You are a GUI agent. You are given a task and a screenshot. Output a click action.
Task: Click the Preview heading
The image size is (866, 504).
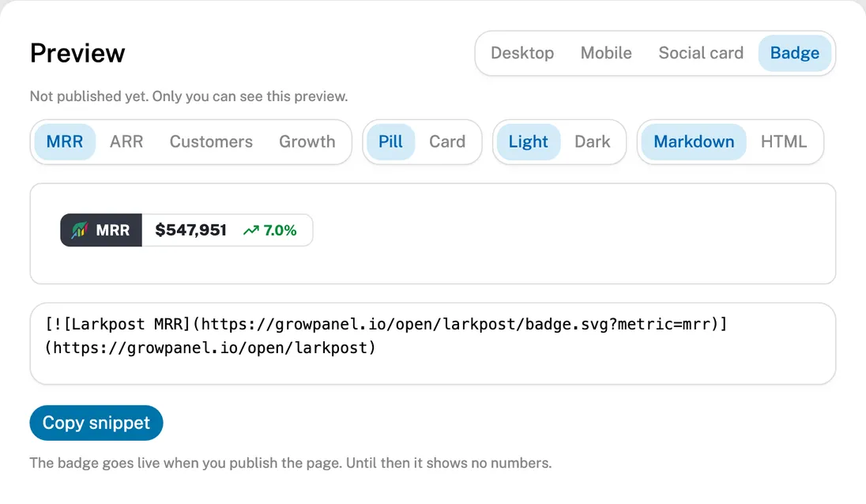click(x=77, y=54)
